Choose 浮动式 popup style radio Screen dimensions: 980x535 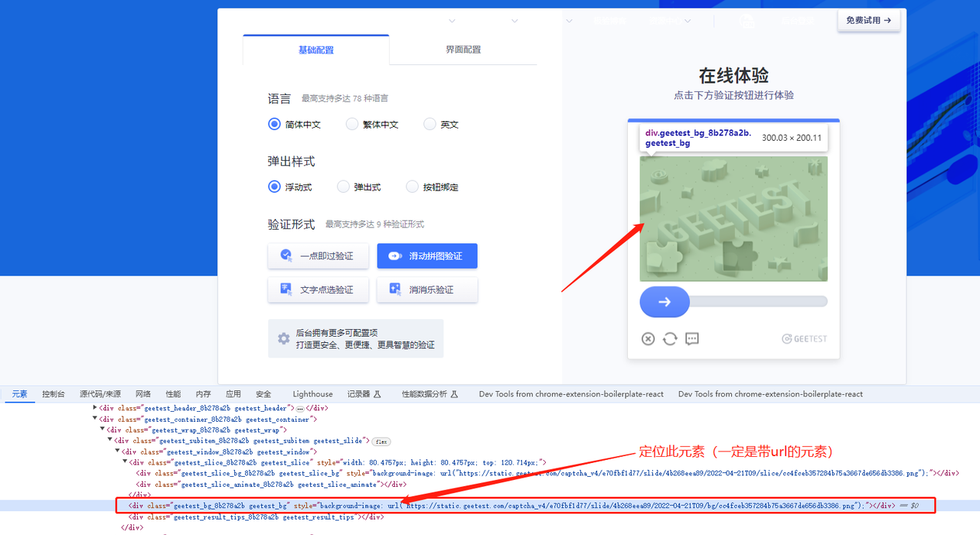(274, 187)
